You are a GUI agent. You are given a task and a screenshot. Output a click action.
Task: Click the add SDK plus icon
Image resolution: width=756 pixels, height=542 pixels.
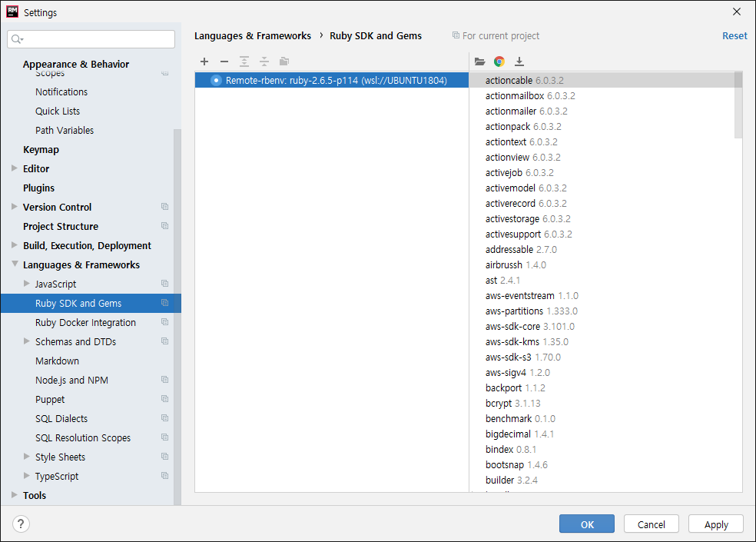click(204, 62)
